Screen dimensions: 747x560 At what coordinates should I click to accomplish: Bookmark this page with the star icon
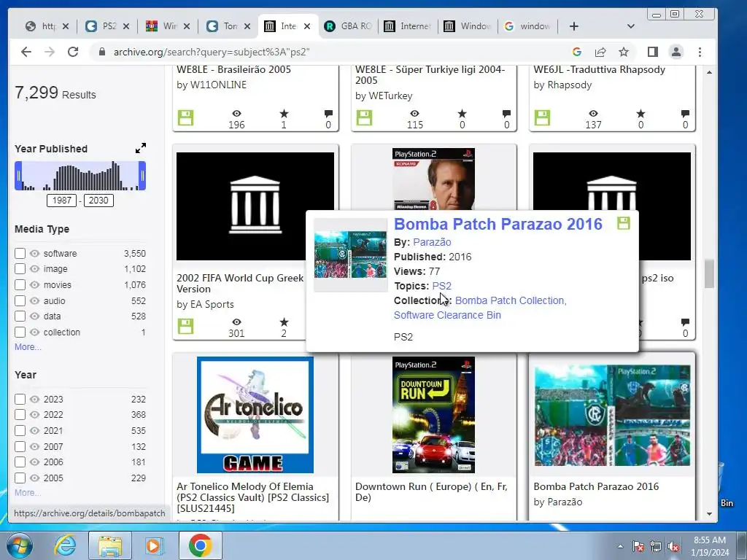click(x=624, y=52)
